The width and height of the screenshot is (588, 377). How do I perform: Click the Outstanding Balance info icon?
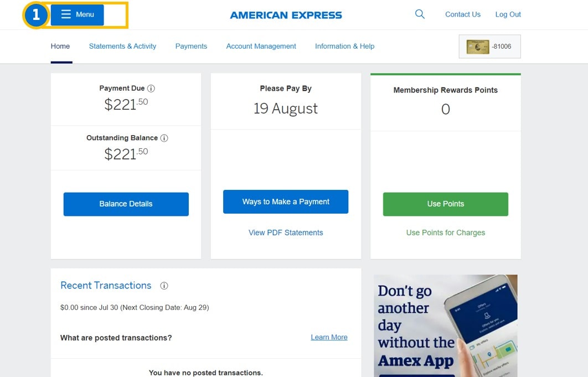pos(164,138)
